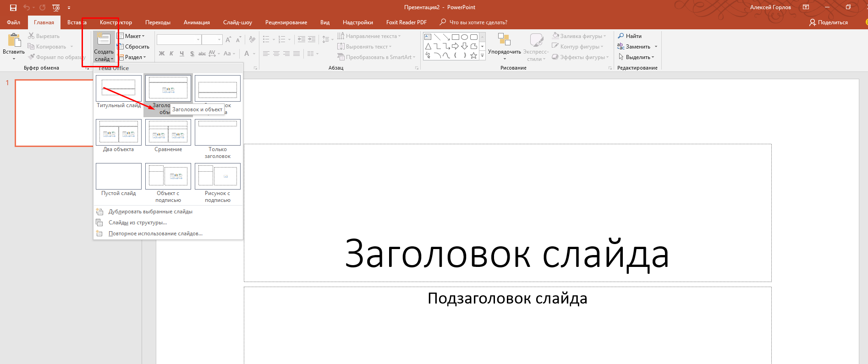Click the Save icon in quick access toolbar
868x364 pixels.
pos(13,7)
